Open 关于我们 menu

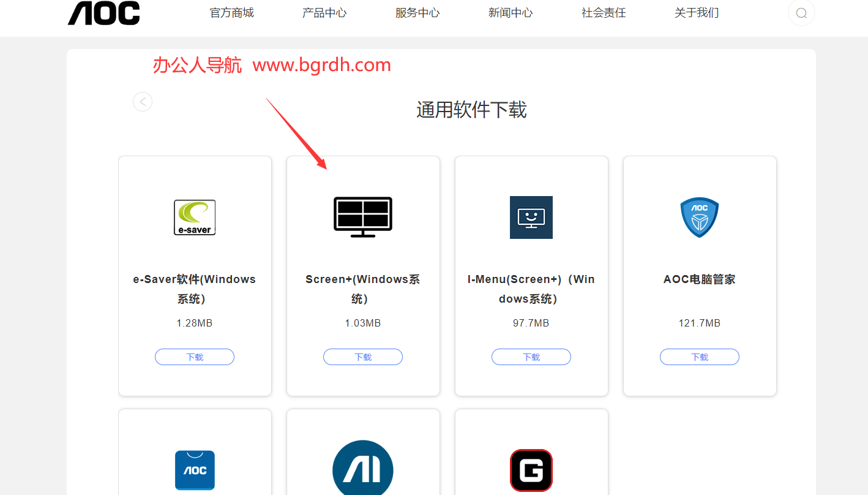click(697, 13)
